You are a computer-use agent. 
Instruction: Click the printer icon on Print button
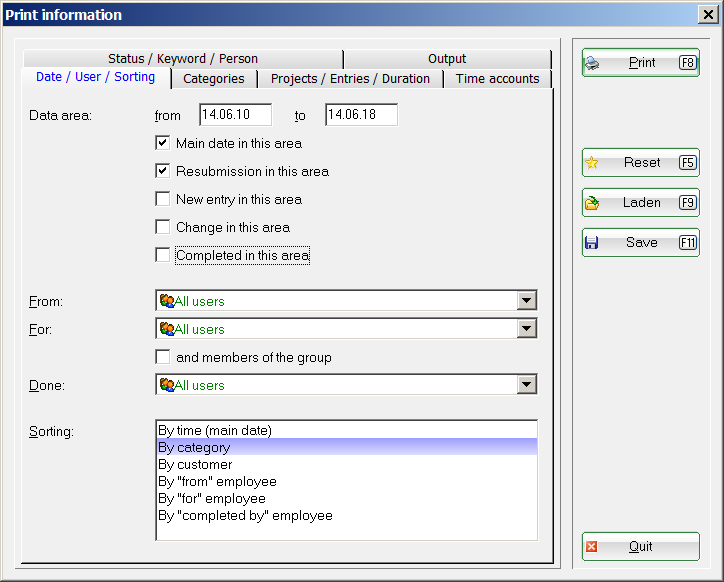(x=592, y=63)
